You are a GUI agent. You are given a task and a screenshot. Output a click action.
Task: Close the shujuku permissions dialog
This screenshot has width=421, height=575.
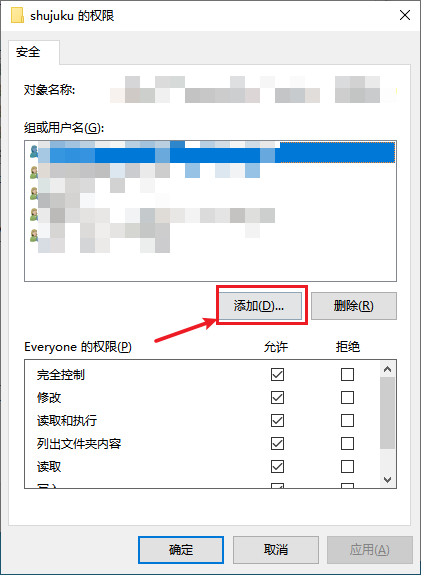(x=405, y=15)
